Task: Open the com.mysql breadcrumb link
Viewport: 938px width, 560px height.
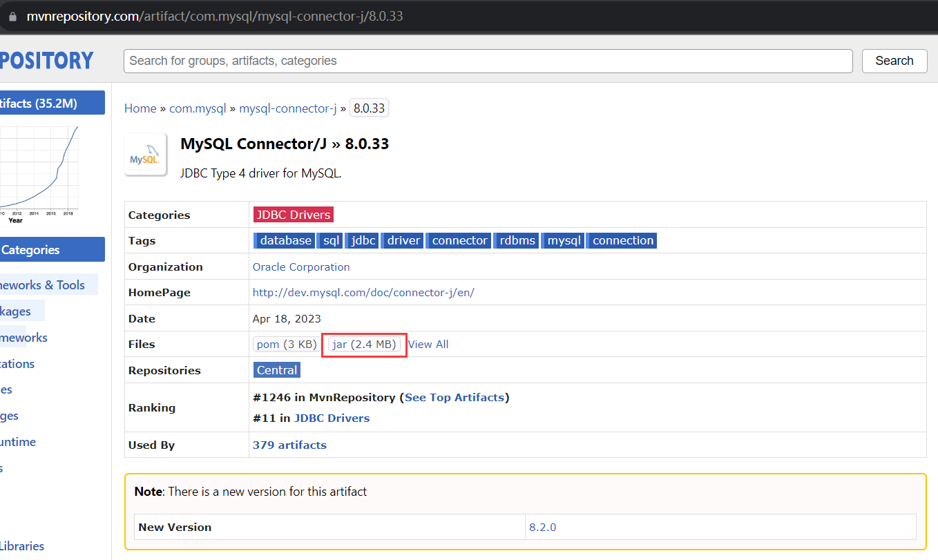Action: click(198, 108)
